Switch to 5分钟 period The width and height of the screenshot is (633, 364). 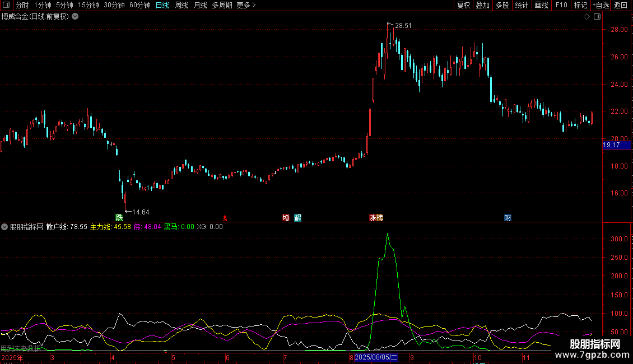[x=64, y=5]
